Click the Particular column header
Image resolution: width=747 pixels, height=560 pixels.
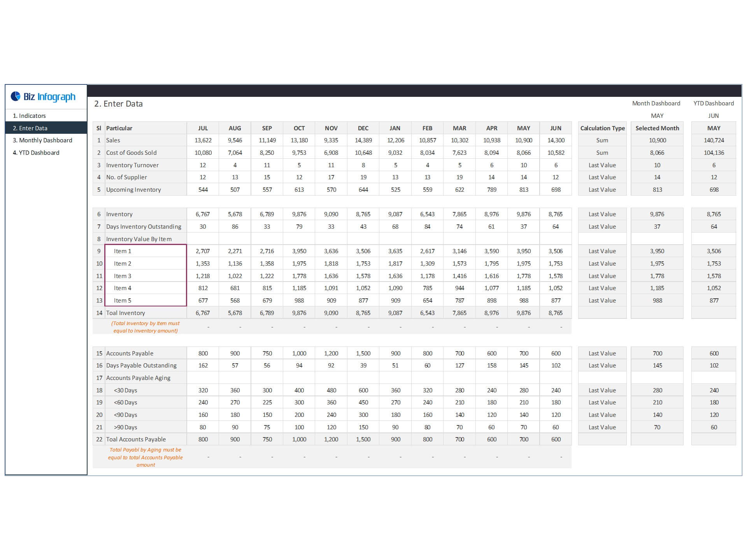(x=146, y=128)
